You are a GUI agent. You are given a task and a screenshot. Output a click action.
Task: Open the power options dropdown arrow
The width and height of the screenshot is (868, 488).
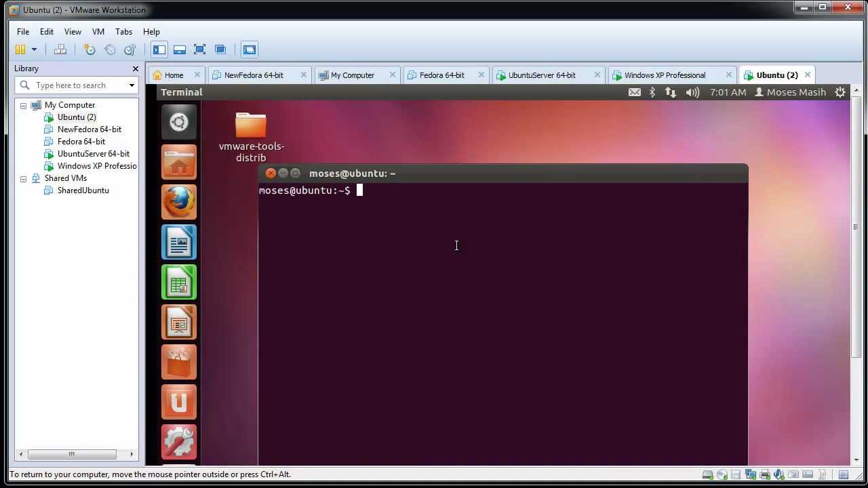(x=34, y=49)
